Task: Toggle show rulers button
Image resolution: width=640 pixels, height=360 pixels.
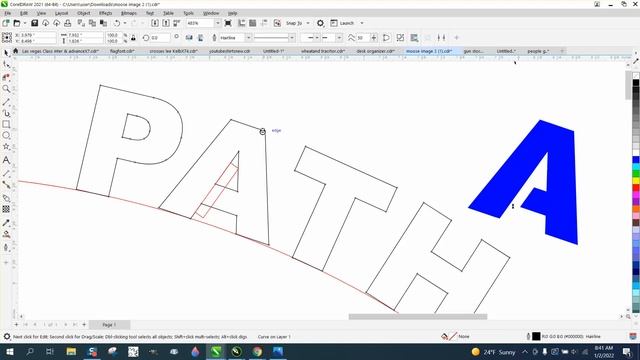Action: [x=242, y=23]
